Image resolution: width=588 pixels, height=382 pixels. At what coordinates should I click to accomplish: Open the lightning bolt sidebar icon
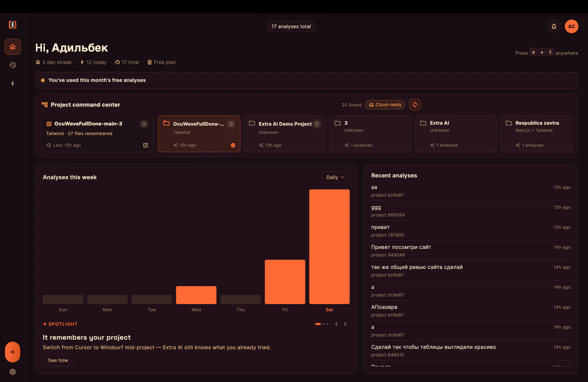click(13, 83)
